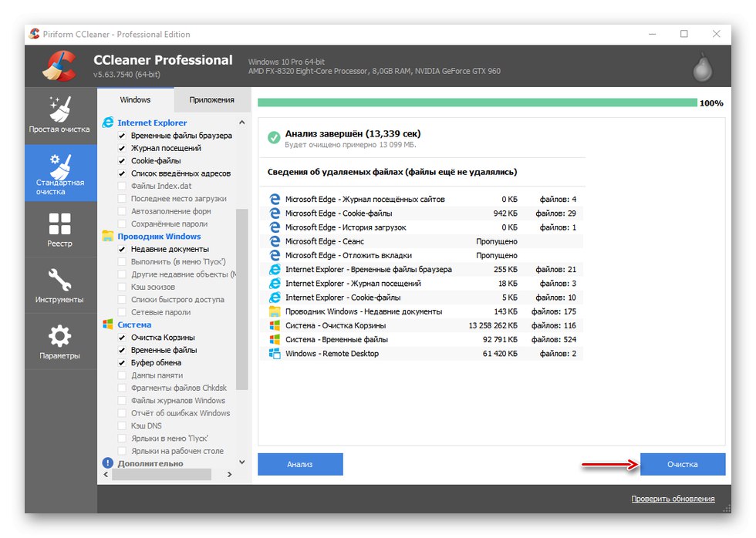
Task: Select the Windows - Remote Desktop result row
Action: pos(422,353)
